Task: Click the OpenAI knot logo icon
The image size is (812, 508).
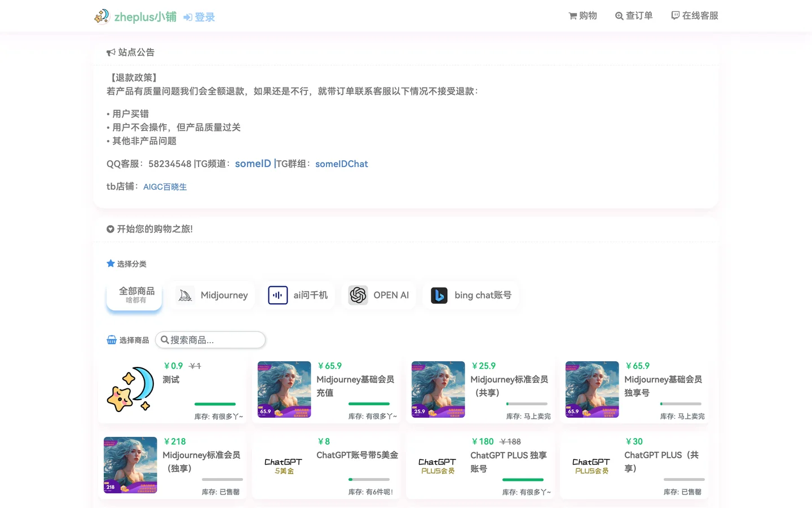Action: [358, 295]
